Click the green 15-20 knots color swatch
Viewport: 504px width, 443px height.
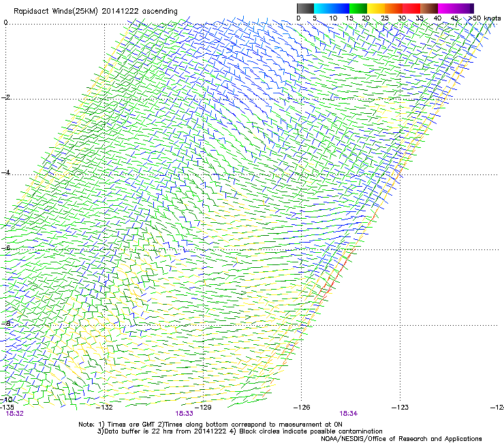click(x=358, y=8)
